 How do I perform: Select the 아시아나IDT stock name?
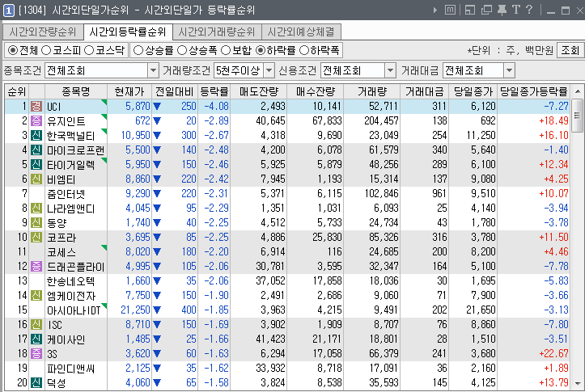pos(74,310)
